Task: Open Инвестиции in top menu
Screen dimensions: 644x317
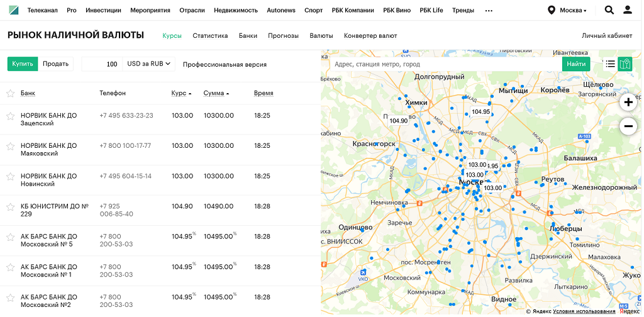Action: pos(104,10)
